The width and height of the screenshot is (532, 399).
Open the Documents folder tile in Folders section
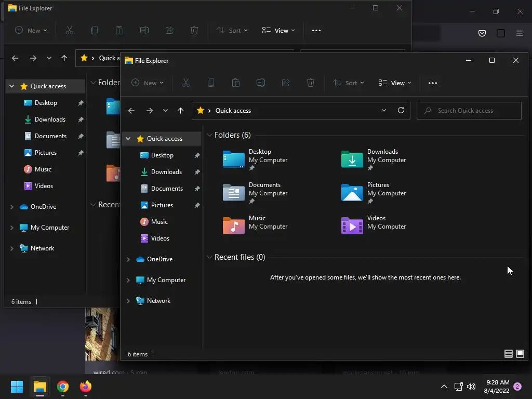pyautogui.click(x=255, y=193)
